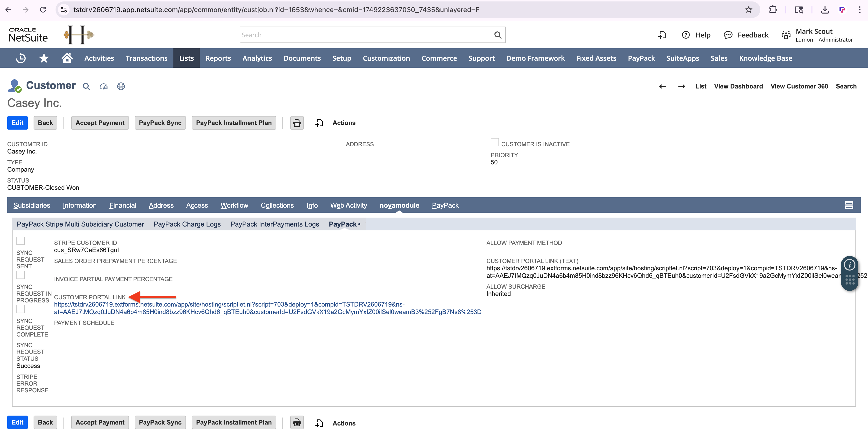This screenshot has height=440, width=868.
Task: Click the bottom printer icon button
Action: click(x=297, y=422)
